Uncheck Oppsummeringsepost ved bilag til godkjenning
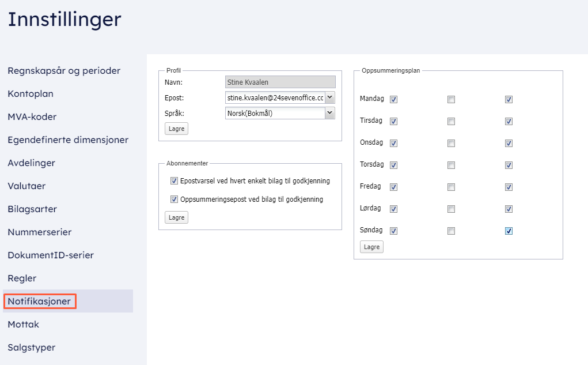Screen dimensions: 588x365 174,200
